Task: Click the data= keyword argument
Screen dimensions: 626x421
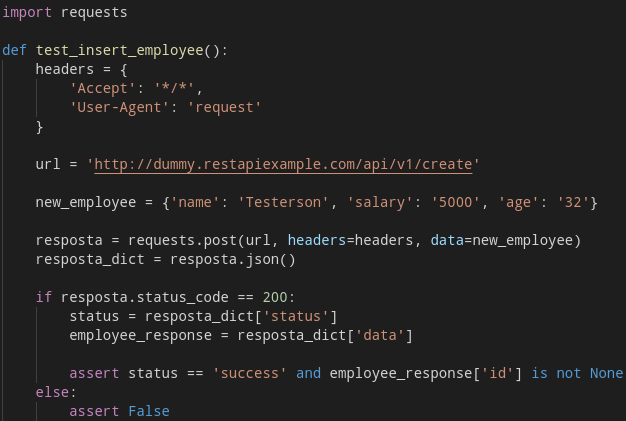Action: pos(451,240)
